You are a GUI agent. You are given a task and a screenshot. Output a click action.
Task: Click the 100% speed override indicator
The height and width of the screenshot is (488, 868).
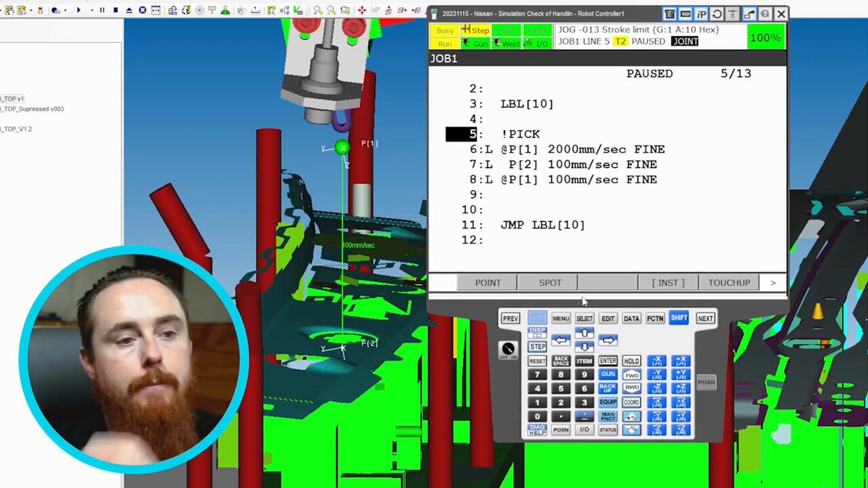[x=765, y=38]
